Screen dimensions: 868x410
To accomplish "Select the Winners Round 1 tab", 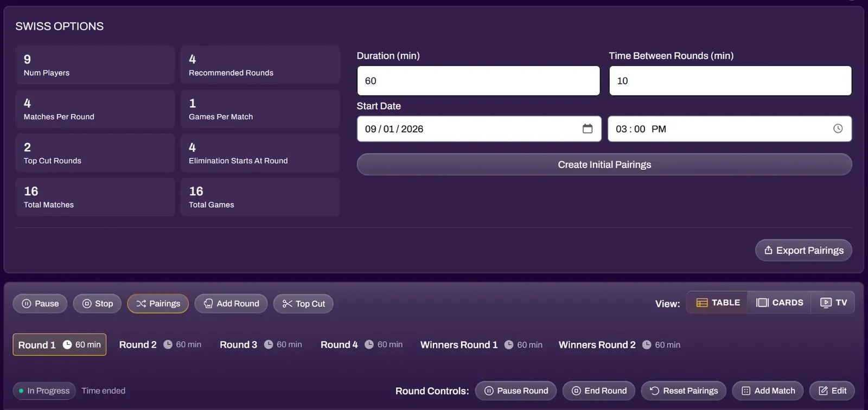I will pos(481,345).
